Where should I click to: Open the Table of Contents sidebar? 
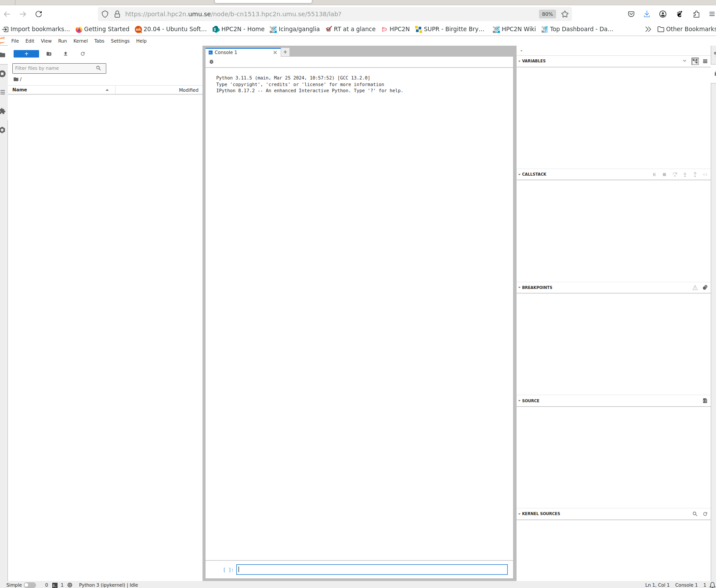coord(3,92)
